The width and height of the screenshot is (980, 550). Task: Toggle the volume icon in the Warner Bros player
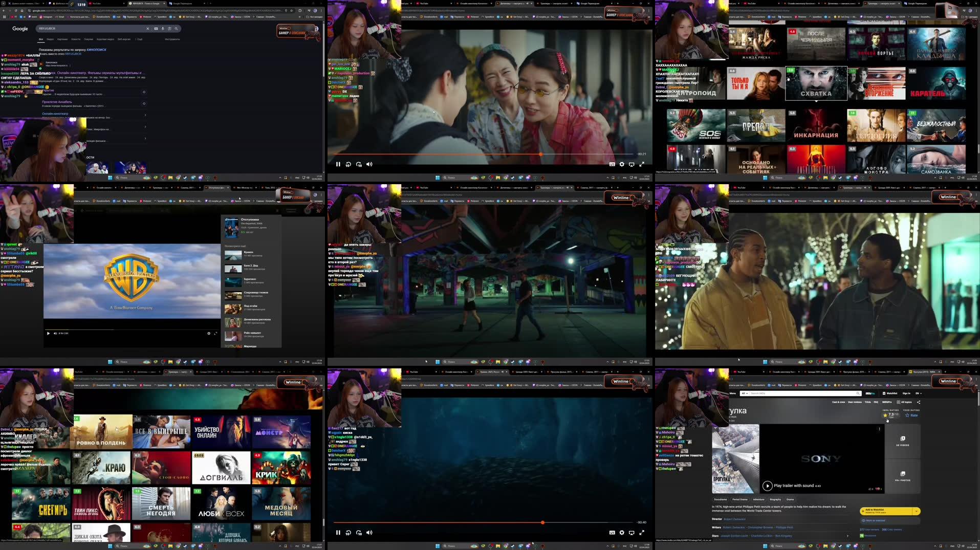55,333
